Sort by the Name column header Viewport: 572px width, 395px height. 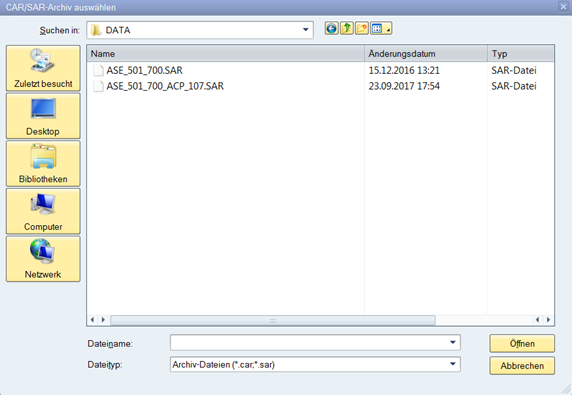coord(225,54)
